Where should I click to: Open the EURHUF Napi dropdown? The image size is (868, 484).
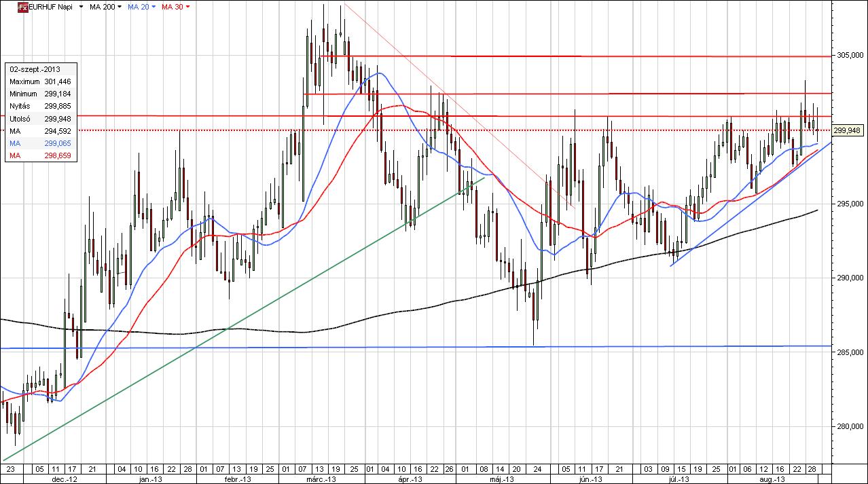point(82,7)
